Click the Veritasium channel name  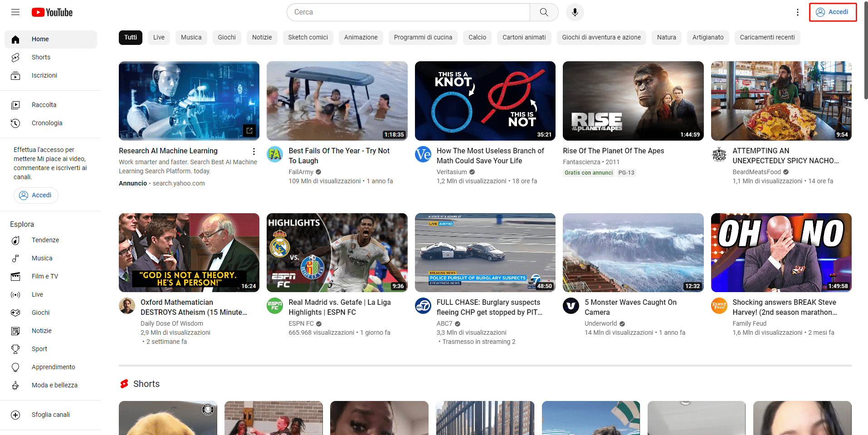point(452,172)
